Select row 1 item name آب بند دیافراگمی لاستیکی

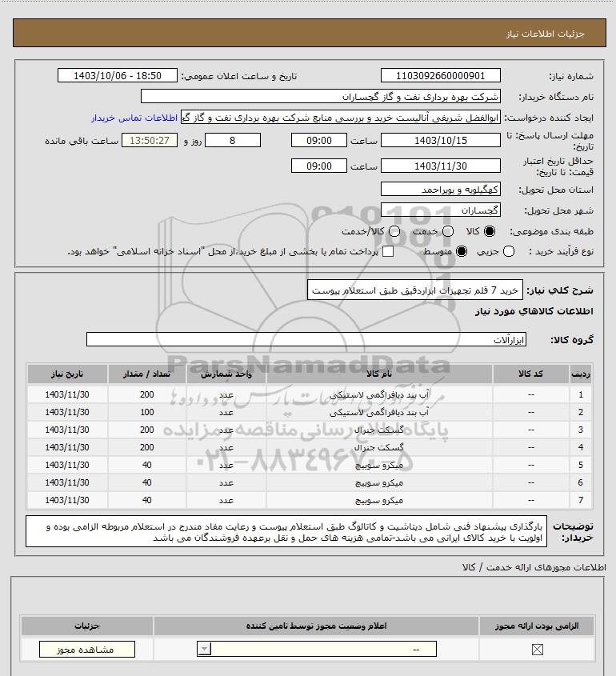point(379,395)
